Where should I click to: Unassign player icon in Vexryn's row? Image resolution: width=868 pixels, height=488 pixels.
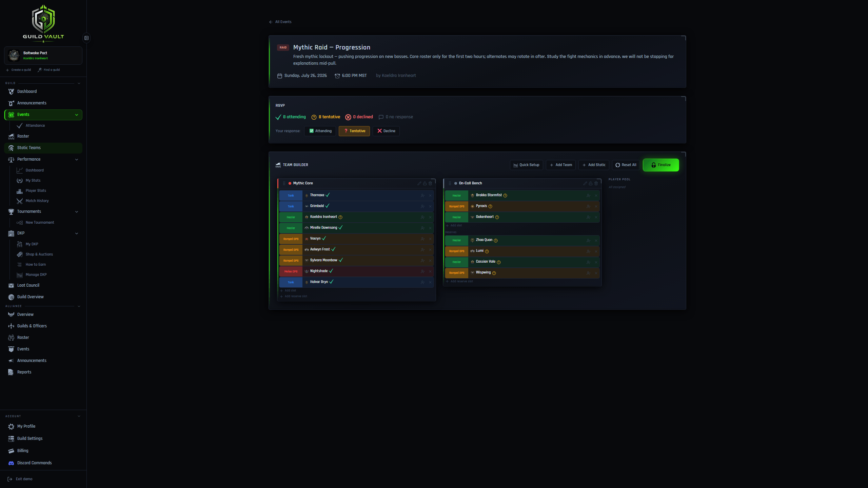point(422,239)
